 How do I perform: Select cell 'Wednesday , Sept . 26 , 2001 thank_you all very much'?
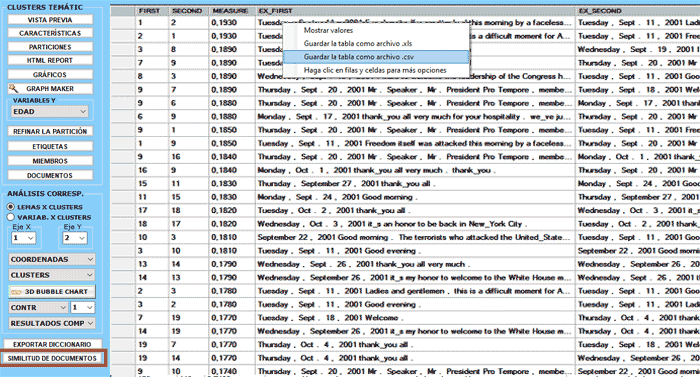(x=415, y=264)
